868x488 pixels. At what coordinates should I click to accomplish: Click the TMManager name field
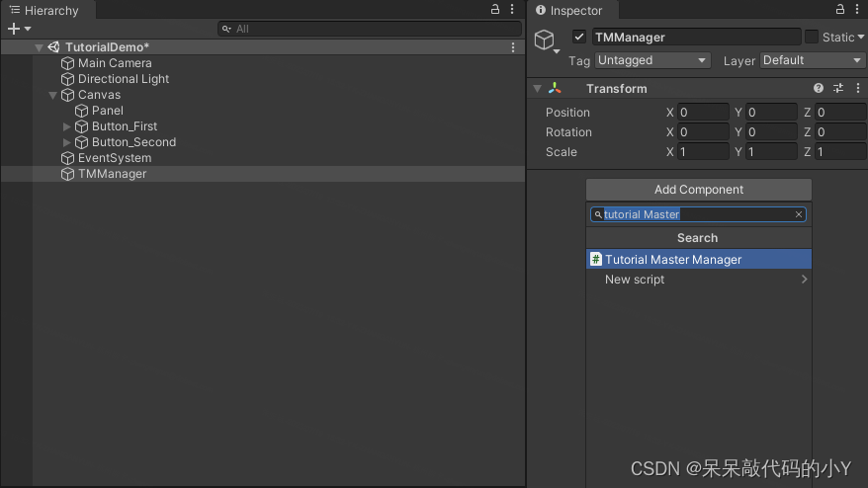point(696,38)
